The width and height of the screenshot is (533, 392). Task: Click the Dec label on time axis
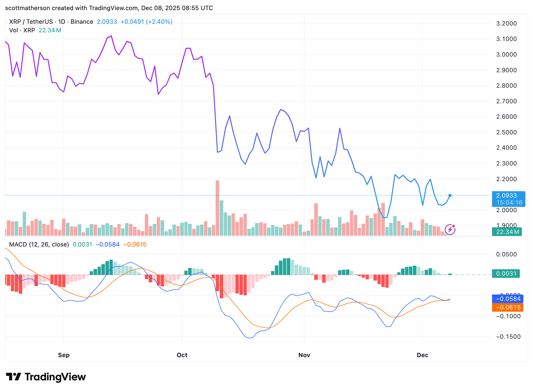423,355
